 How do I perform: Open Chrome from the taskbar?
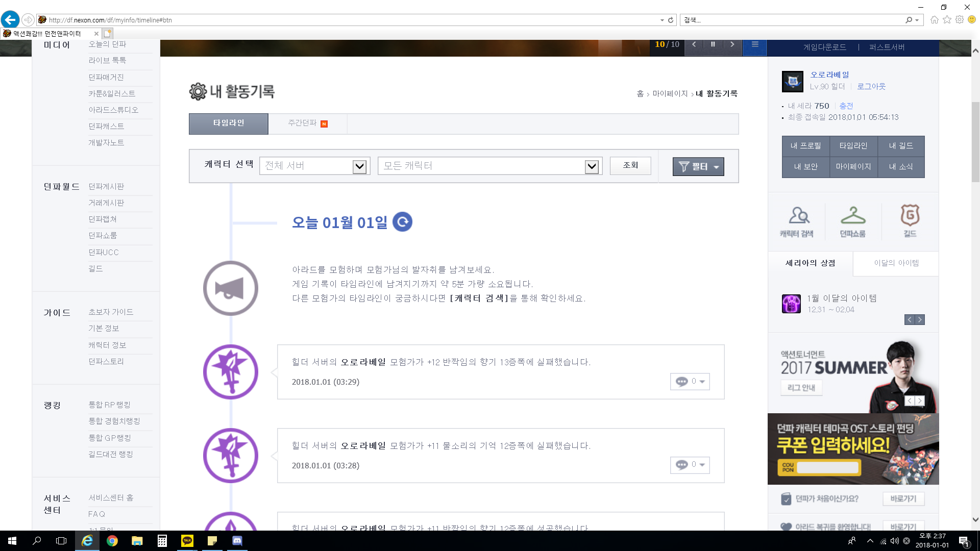[x=112, y=541]
